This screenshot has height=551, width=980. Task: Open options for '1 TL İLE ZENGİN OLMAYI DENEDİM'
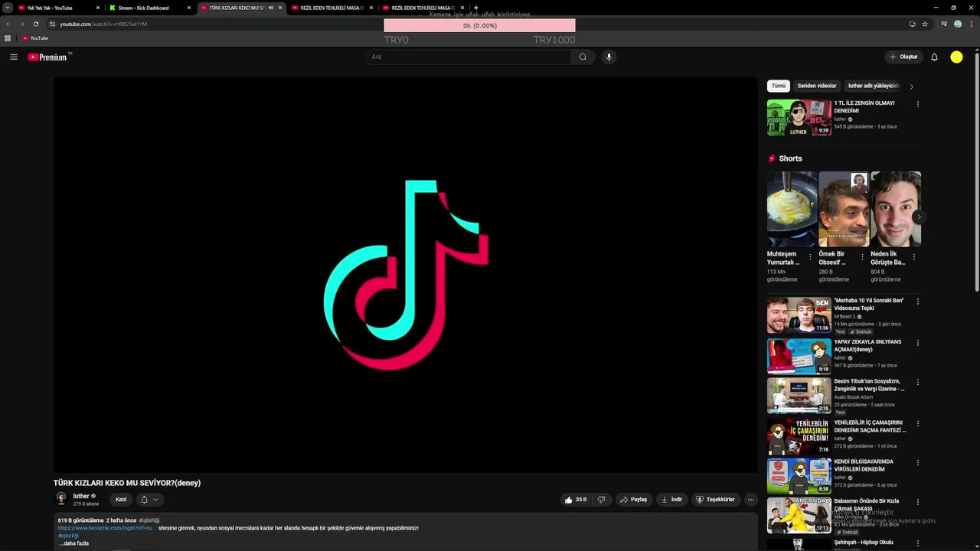[917, 104]
